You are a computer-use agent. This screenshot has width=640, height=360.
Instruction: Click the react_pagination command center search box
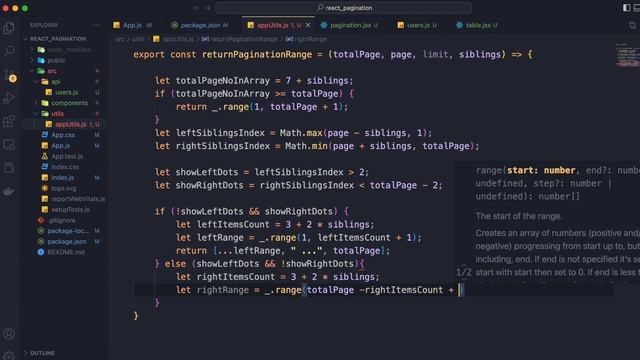(x=344, y=8)
